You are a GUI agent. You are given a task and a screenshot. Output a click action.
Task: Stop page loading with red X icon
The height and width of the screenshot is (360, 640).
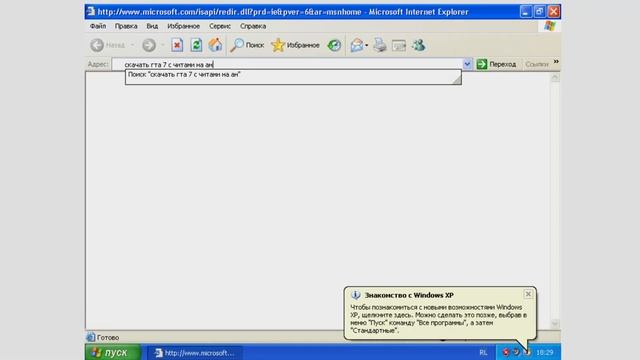[177, 45]
